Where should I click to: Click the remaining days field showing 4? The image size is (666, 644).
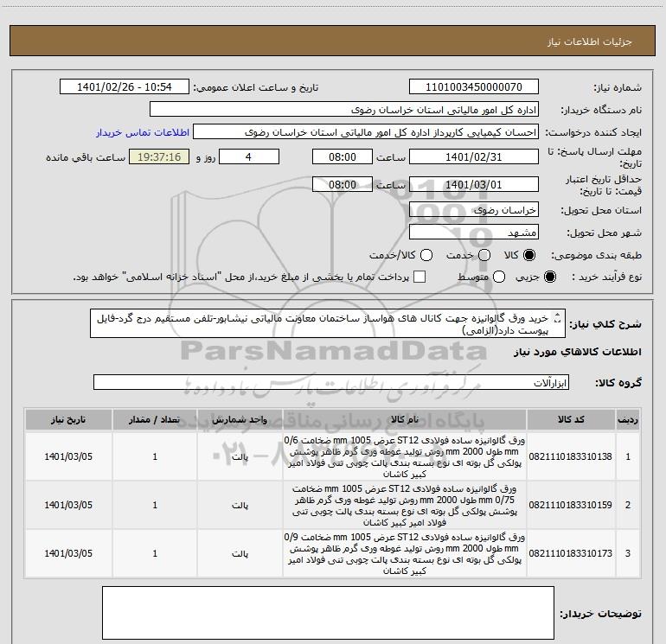249,156
